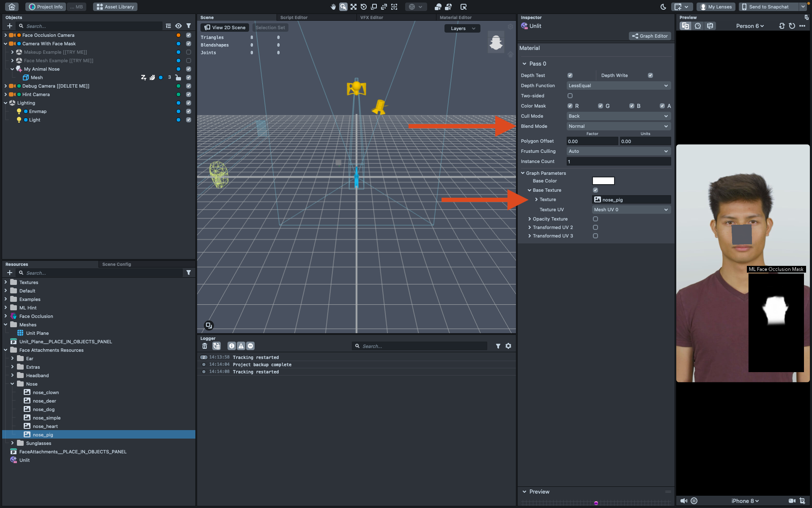The image size is (812, 508).
Task: Click the preview reset refresh icon
Action: coord(792,26)
